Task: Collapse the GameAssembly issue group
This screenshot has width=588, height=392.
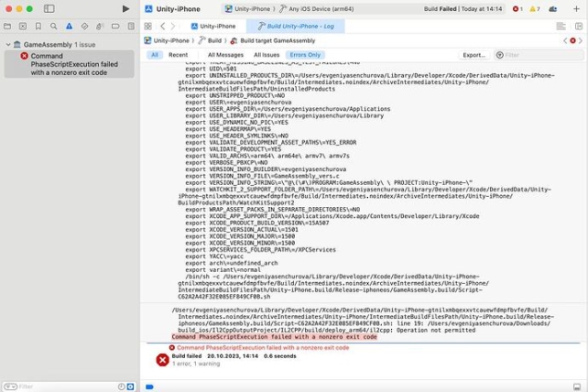Action: click(8, 45)
